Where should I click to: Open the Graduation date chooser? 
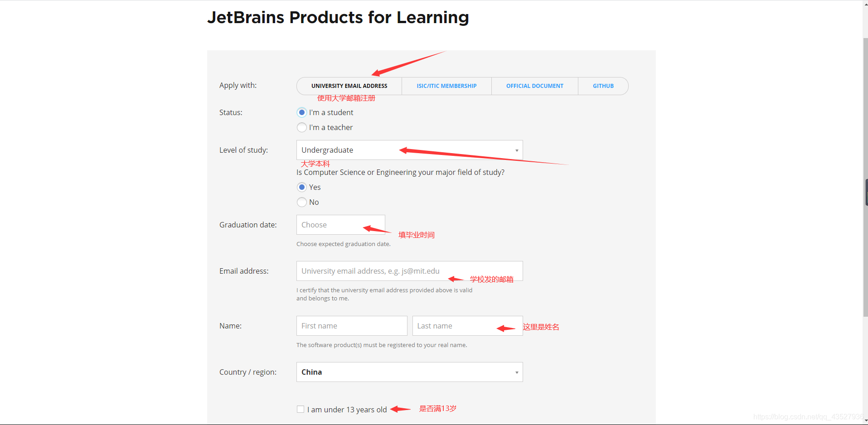(341, 225)
